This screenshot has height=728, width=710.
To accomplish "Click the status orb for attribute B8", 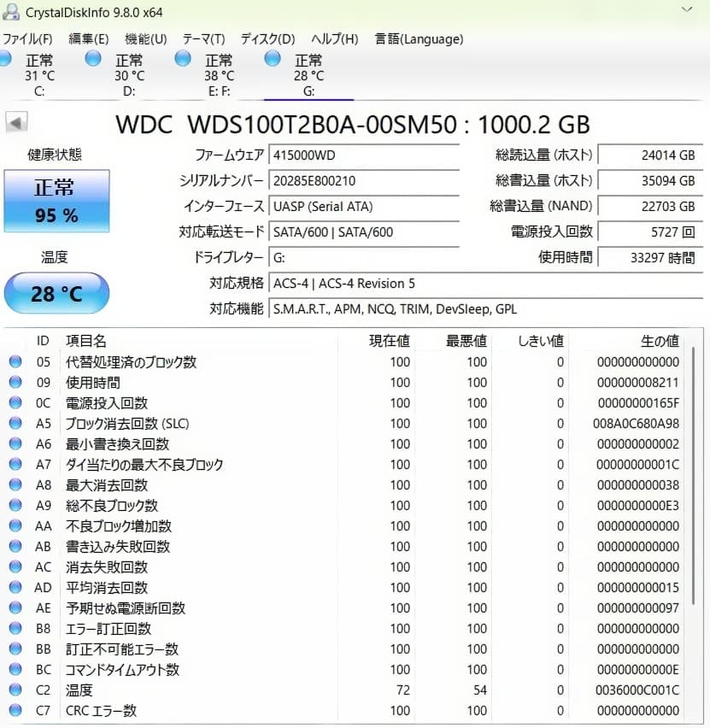I will coord(15,628).
